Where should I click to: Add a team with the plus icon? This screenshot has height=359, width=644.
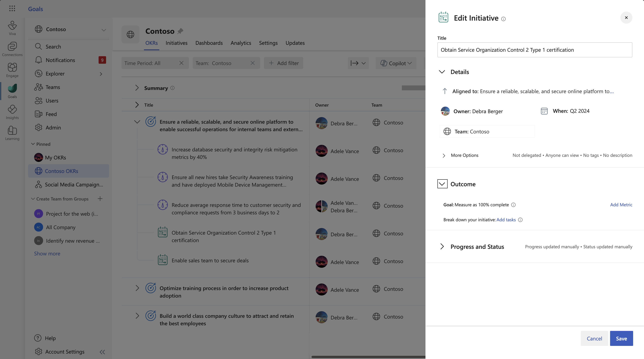tap(100, 199)
